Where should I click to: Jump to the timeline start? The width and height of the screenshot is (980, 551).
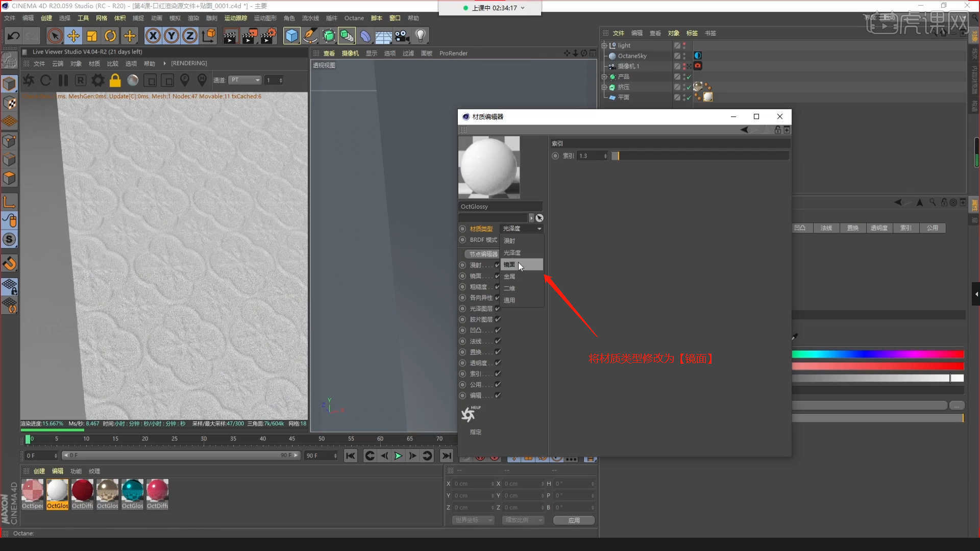pos(351,456)
